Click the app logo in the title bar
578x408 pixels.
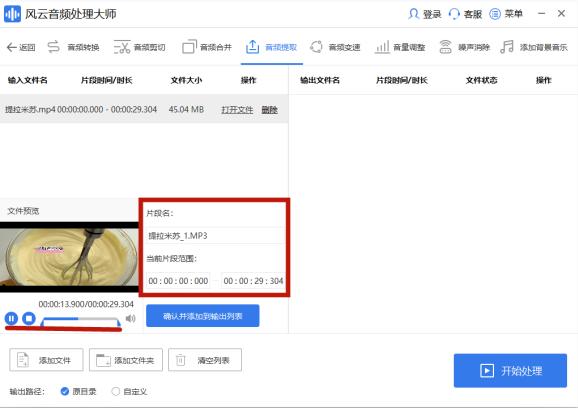coord(13,14)
